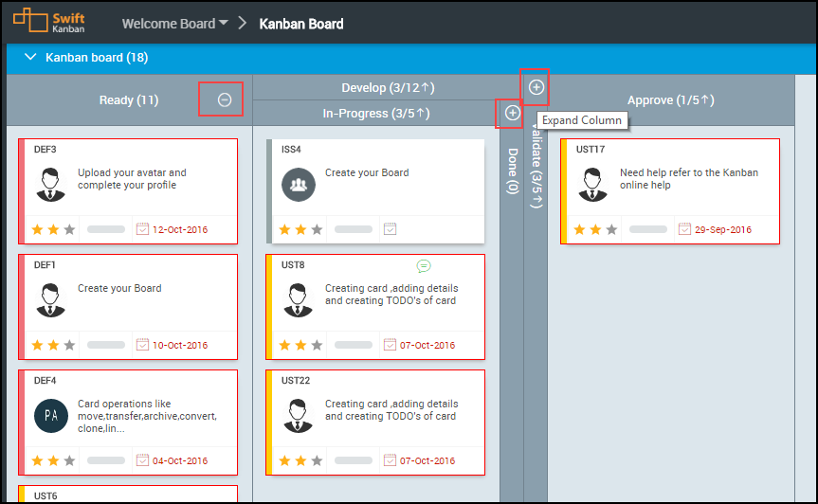Click the Kanban Board breadcrumb title
Viewport: 818px width, 504px height.
click(x=301, y=24)
